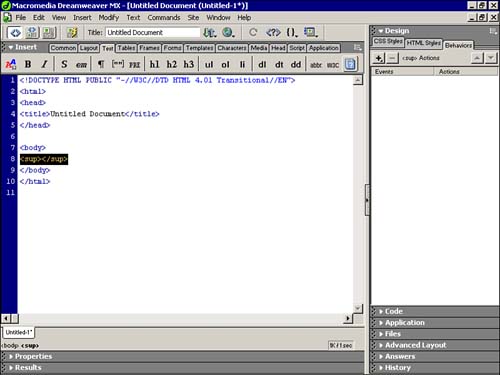Collapse the Design panel group
The image size is (500, 375).
[x=381, y=31]
